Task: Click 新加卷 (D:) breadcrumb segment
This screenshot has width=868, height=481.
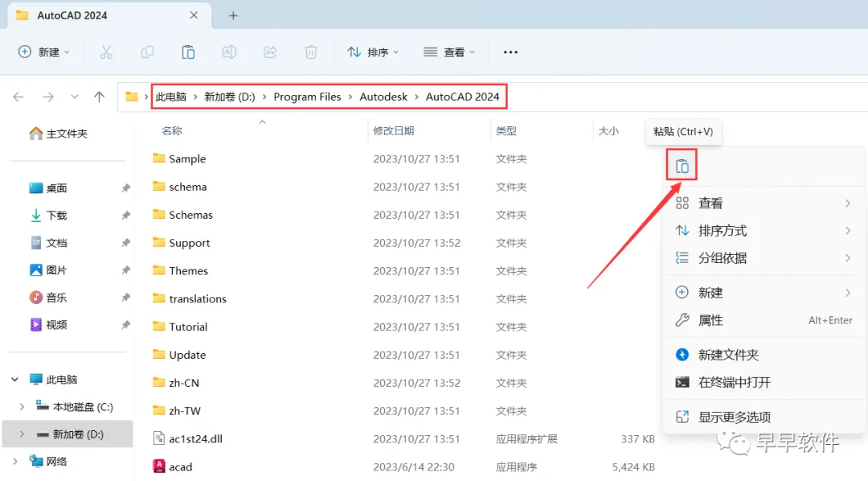Action: pos(230,97)
